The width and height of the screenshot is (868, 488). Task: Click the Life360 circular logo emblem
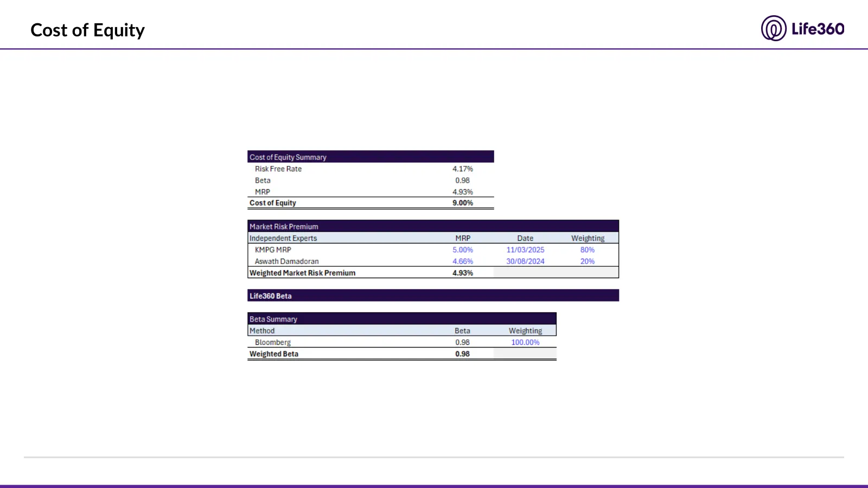click(x=774, y=28)
